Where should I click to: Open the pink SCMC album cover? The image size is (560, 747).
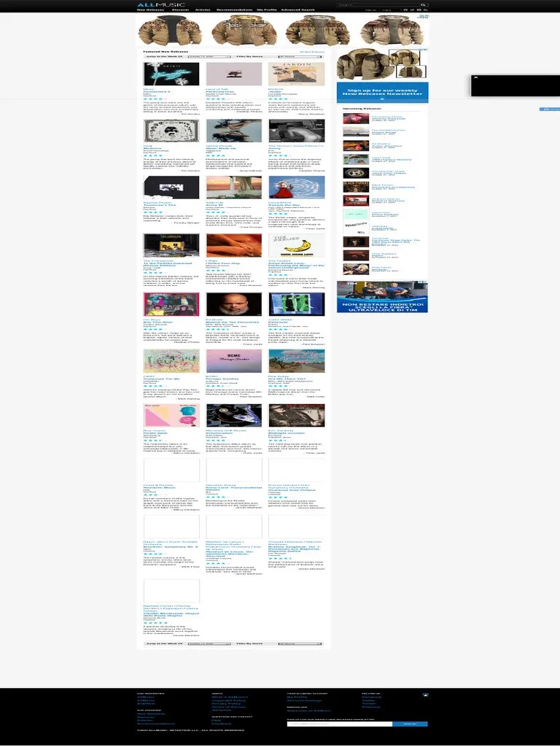coord(234,361)
